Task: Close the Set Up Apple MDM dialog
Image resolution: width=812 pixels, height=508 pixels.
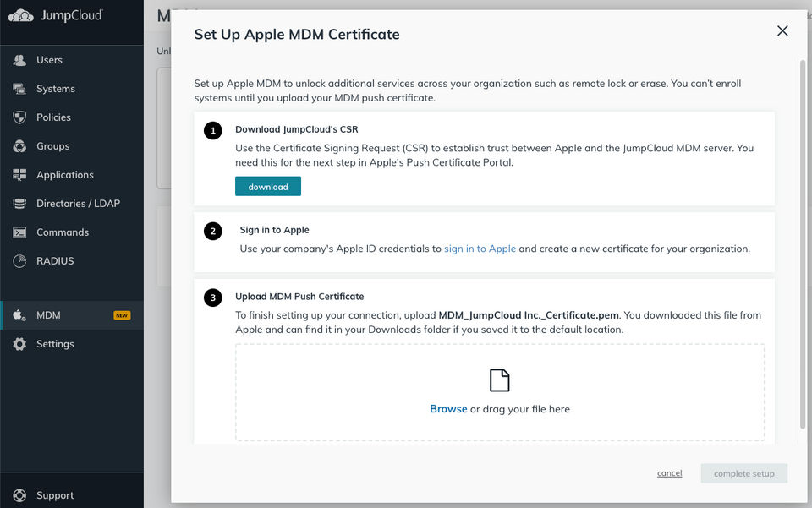Action: (782, 31)
